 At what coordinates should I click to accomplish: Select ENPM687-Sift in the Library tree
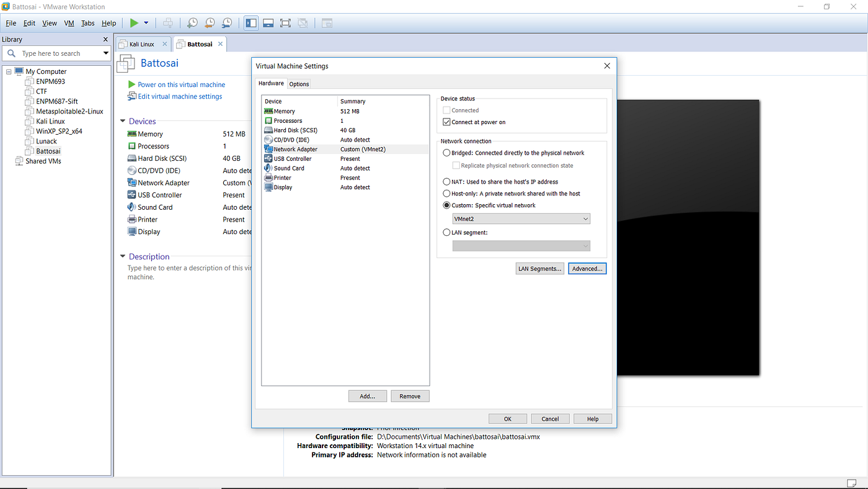point(57,101)
